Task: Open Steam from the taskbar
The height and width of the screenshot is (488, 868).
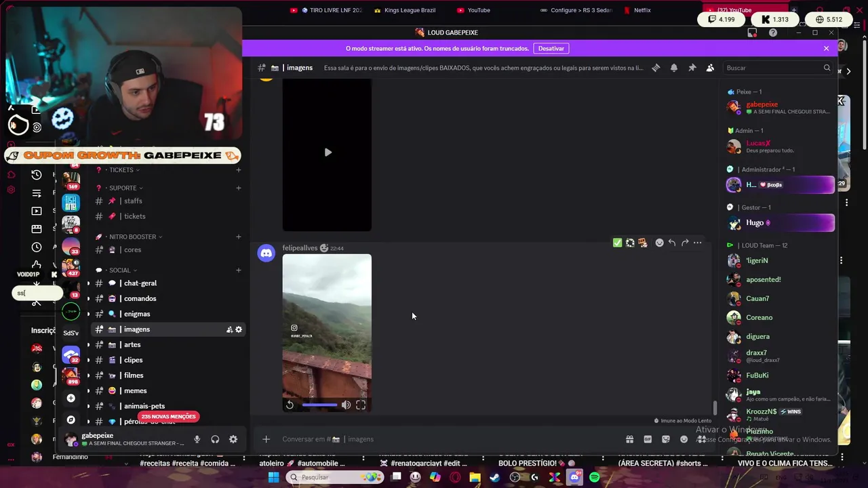Action: pyautogui.click(x=495, y=477)
